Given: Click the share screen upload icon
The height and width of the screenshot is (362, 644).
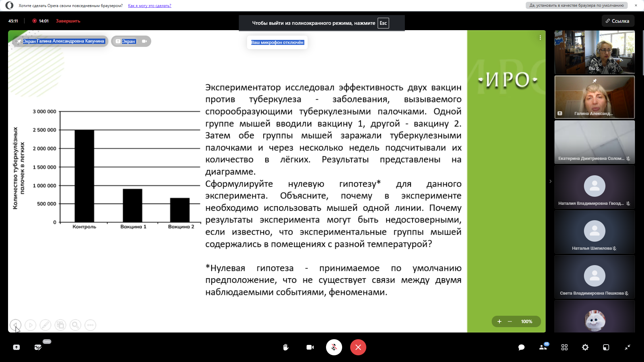Looking at the screenshot, I should tap(16, 347).
